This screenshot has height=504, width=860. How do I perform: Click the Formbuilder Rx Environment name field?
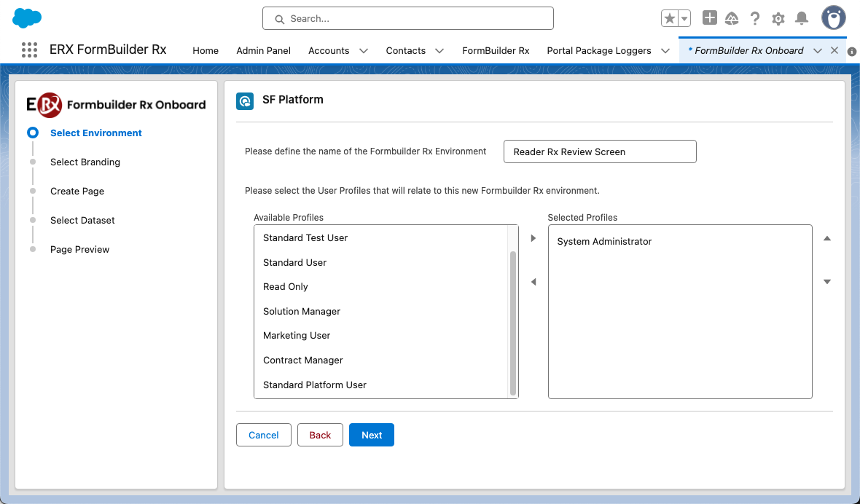pos(600,151)
